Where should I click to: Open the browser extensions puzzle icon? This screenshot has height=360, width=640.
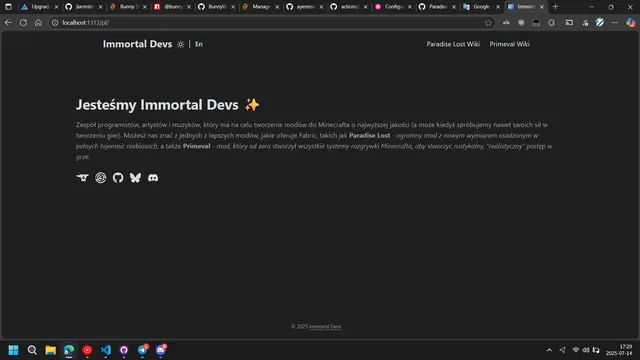pos(551,23)
